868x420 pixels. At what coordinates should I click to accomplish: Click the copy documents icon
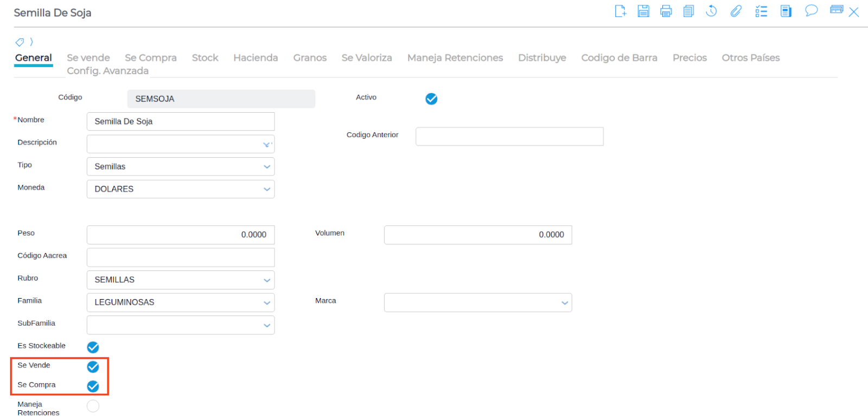point(688,11)
